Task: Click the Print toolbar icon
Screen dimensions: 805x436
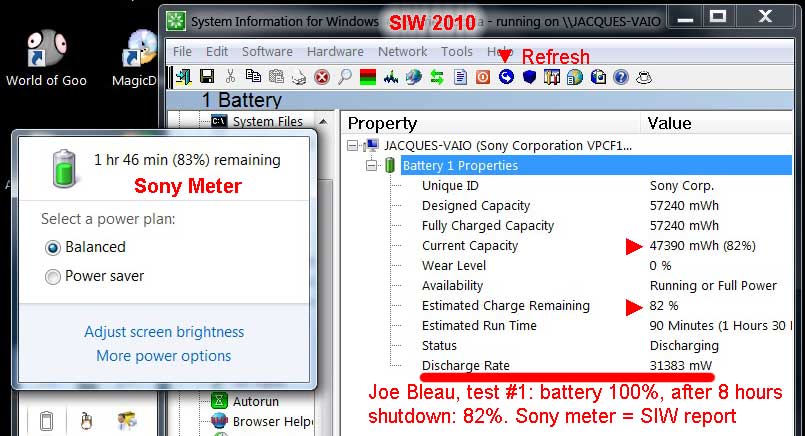Action: tap(299, 78)
